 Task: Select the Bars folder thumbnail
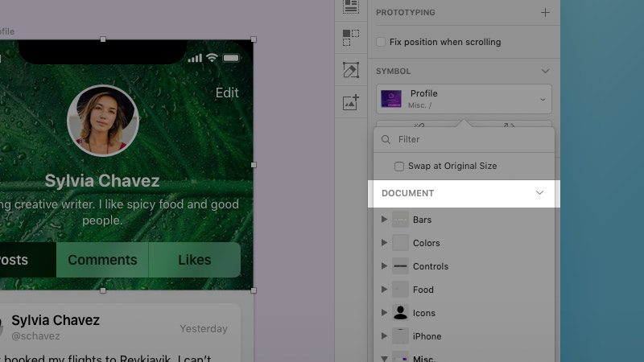(x=400, y=220)
